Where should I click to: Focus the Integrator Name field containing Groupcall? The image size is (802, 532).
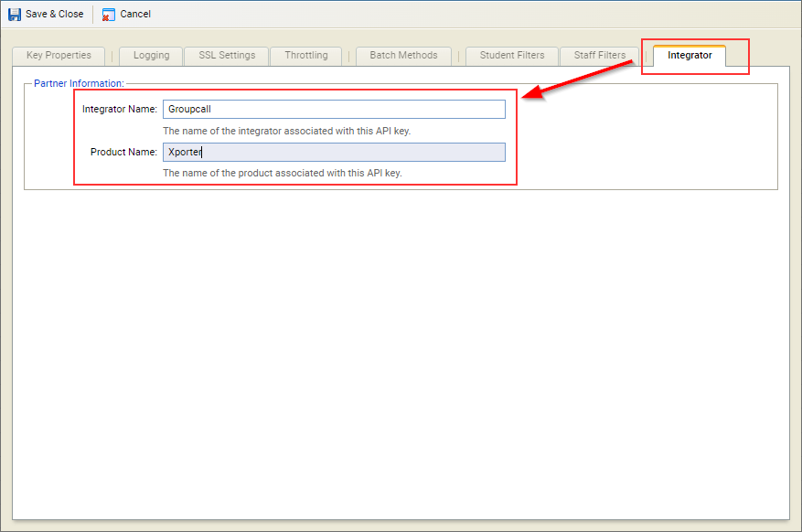[x=334, y=110]
